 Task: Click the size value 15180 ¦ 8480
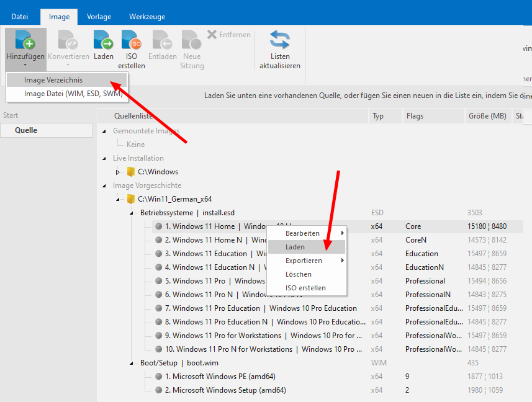487,226
